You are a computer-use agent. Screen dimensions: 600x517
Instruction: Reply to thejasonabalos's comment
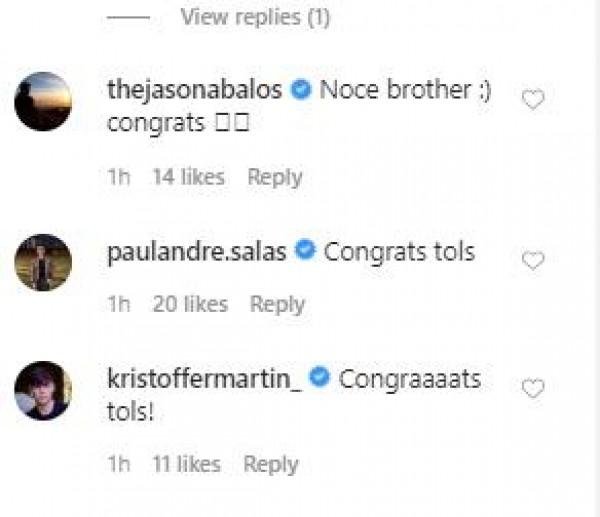[275, 177]
